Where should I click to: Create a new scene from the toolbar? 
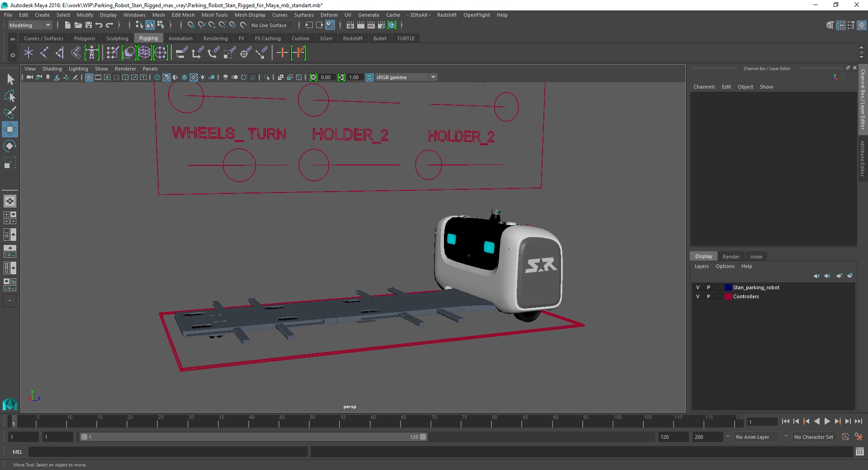coord(67,25)
